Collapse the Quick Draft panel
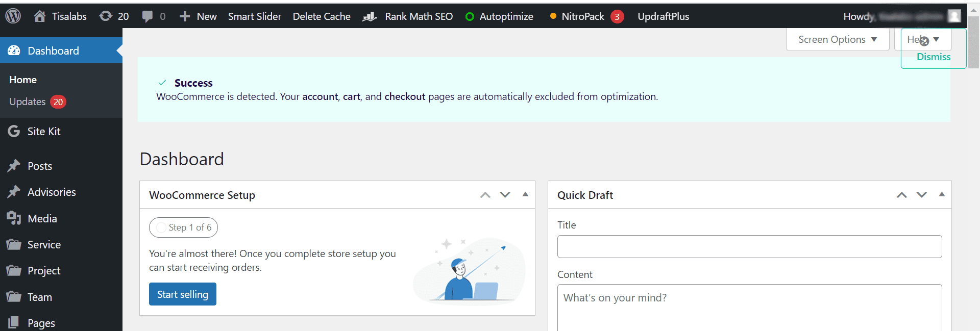The height and width of the screenshot is (331, 980). tap(942, 194)
